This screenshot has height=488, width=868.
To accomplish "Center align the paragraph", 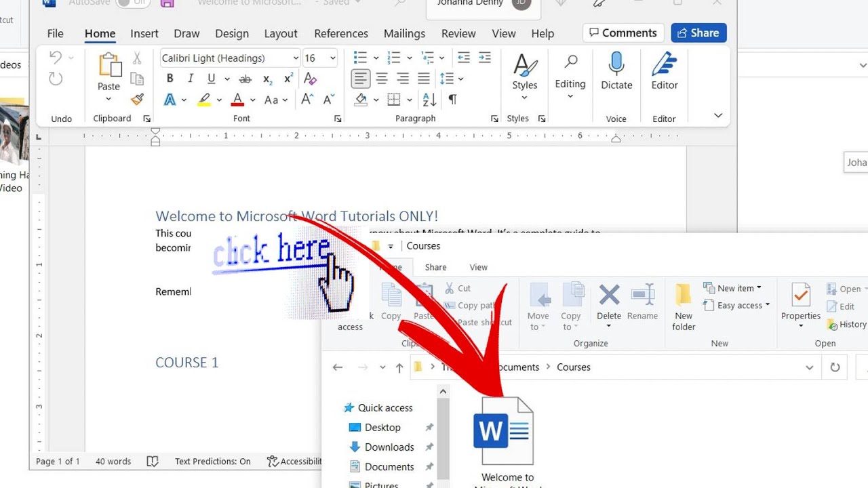I will pos(382,79).
